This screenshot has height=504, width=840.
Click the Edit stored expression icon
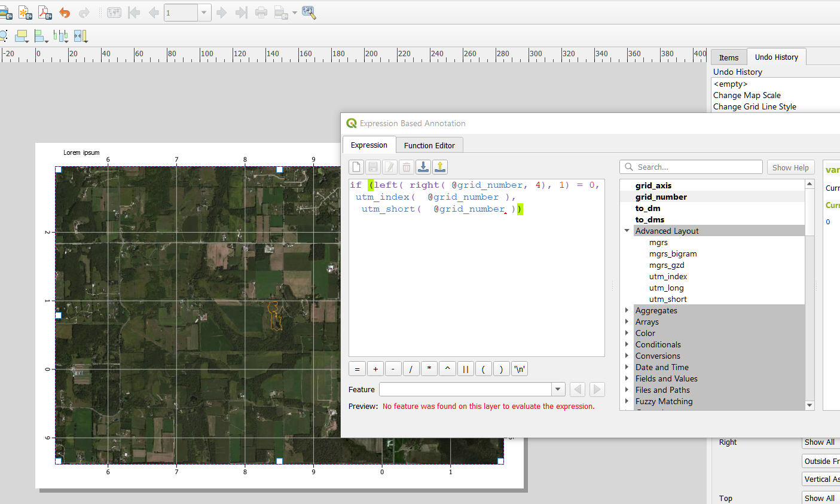click(390, 167)
